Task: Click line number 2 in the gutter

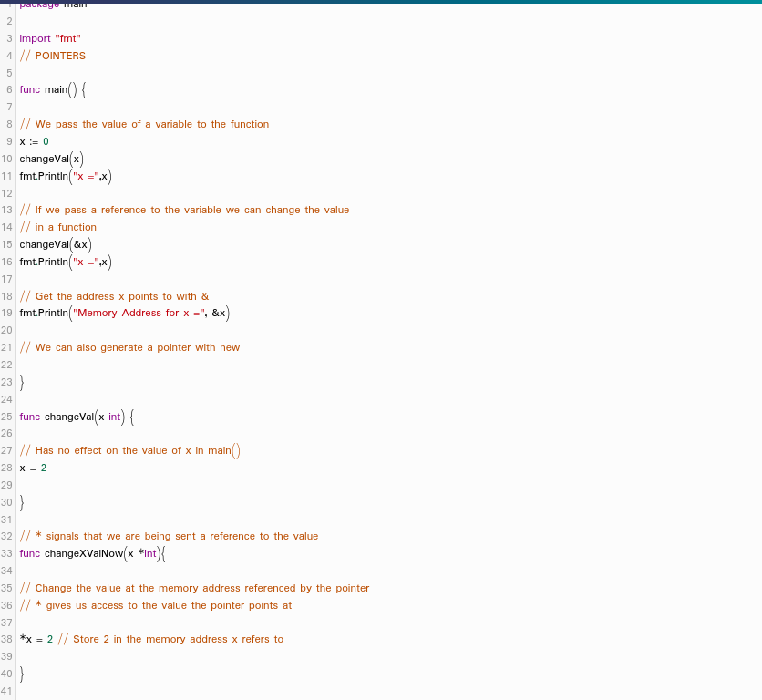Action: 9,21
